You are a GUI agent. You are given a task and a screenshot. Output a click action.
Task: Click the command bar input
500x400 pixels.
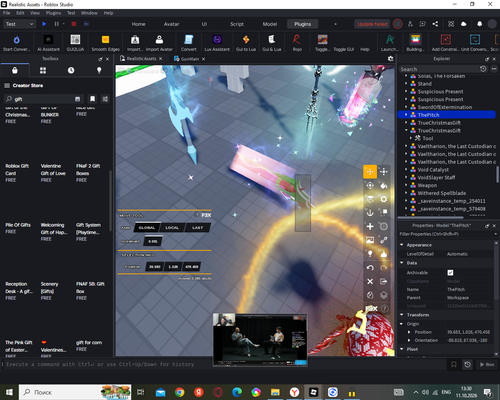pyautogui.click(x=223, y=364)
